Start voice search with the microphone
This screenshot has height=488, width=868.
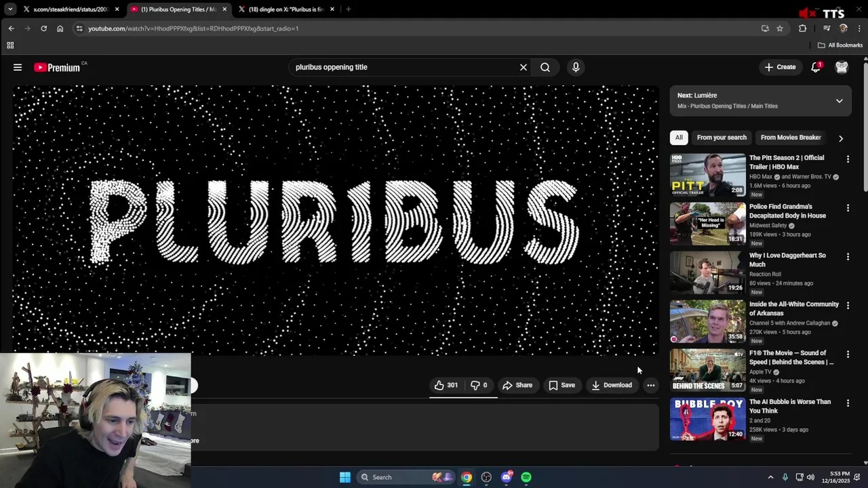[x=576, y=67]
